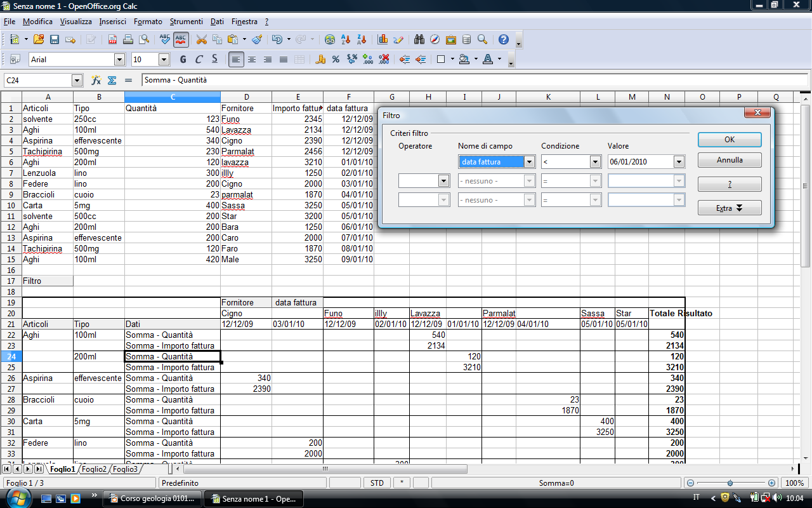Image resolution: width=812 pixels, height=508 pixels.
Task: Open the Gallery
Action: click(451, 39)
